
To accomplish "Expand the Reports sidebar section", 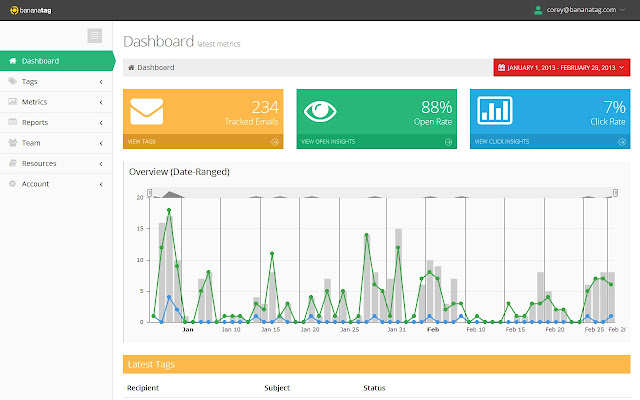I will pos(57,122).
